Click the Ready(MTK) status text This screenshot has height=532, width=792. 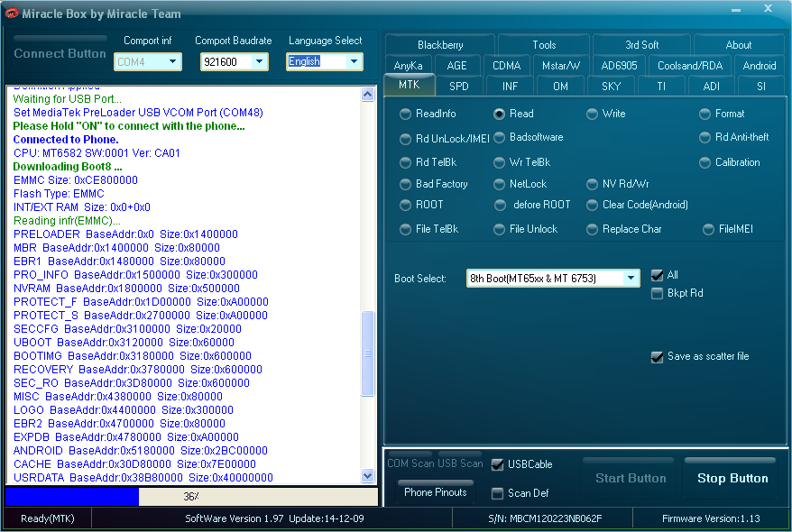pyautogui.click(x=48, y=518)
